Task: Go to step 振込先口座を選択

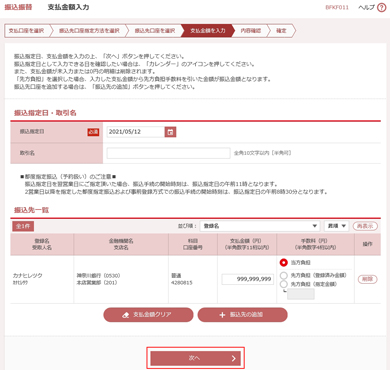Action: pos(155,31)
